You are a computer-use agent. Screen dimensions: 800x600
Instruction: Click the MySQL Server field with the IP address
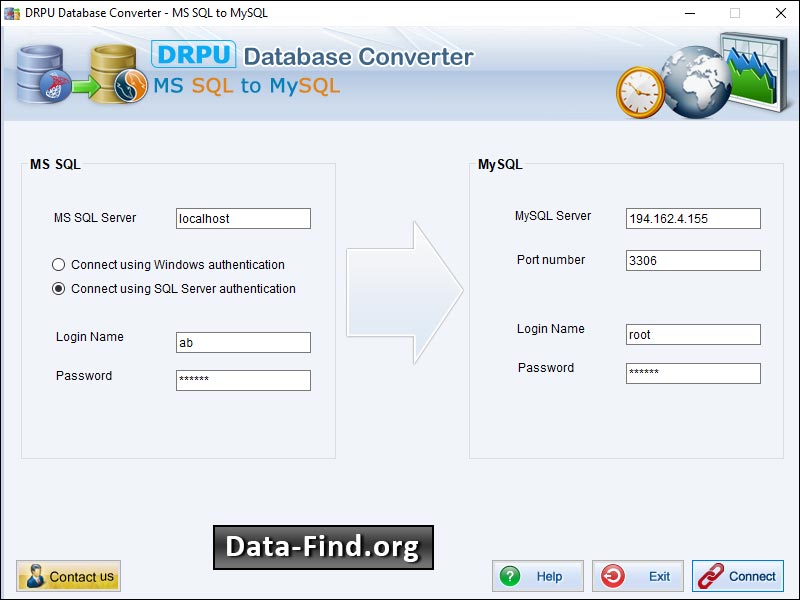coord(693,218)
